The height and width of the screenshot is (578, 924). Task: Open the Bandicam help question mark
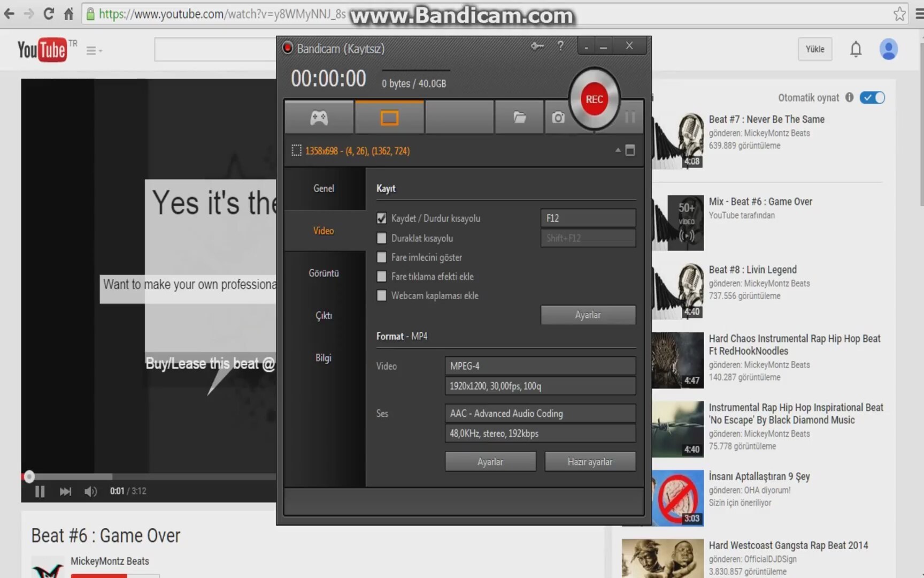560,47
